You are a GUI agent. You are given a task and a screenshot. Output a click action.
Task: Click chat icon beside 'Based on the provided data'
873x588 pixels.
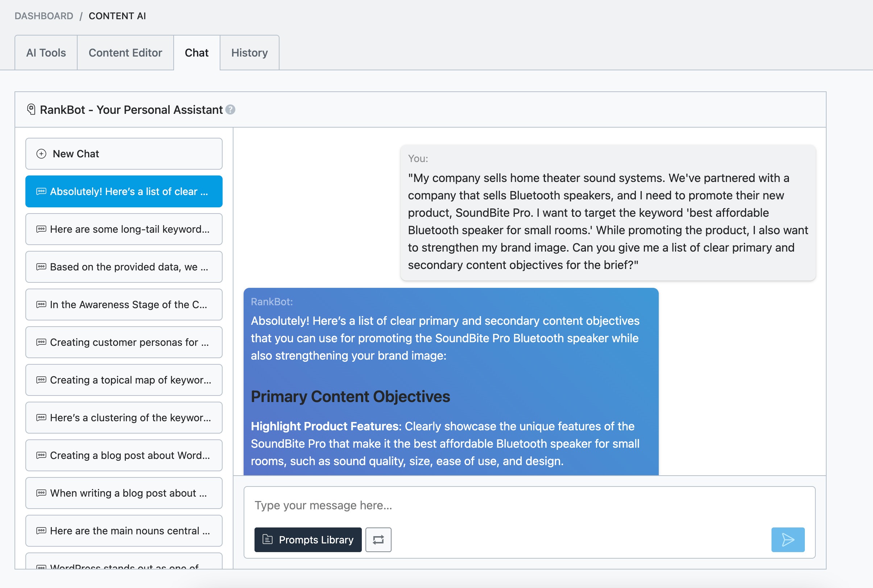pos(41,267)
